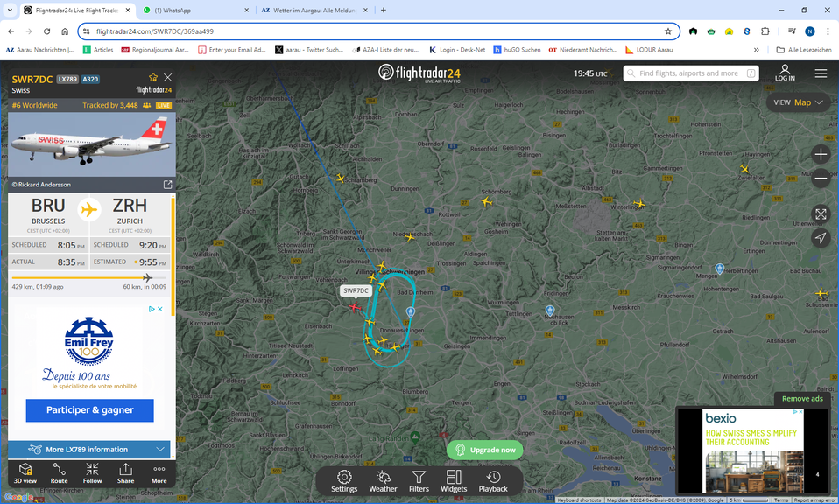This screenshot has width=839, height=504.
Task: Switch map to fullscreen mode
Action: [821, 214]
